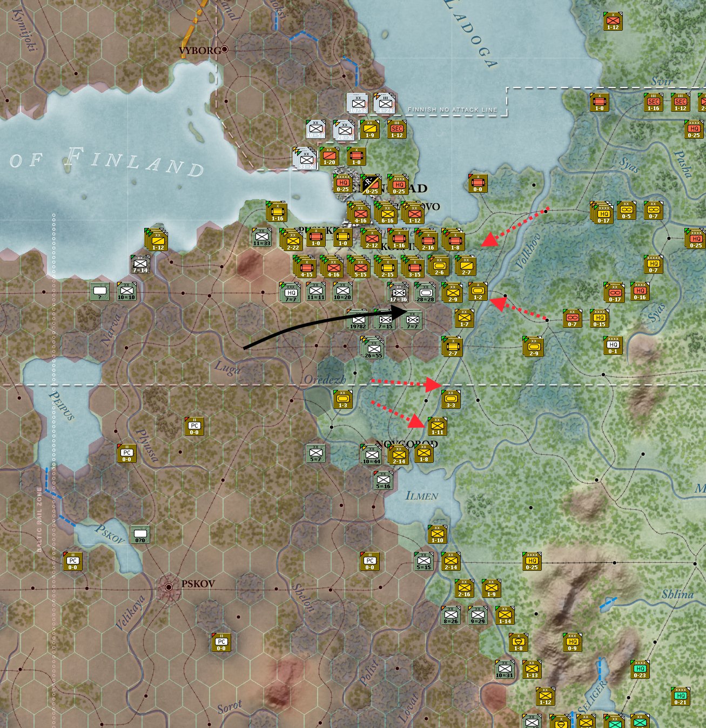Select the 7=14 German division counter

140,264
